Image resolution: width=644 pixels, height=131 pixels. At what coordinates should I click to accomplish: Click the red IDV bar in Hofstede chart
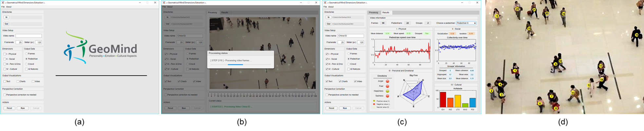tap(443, 99)
